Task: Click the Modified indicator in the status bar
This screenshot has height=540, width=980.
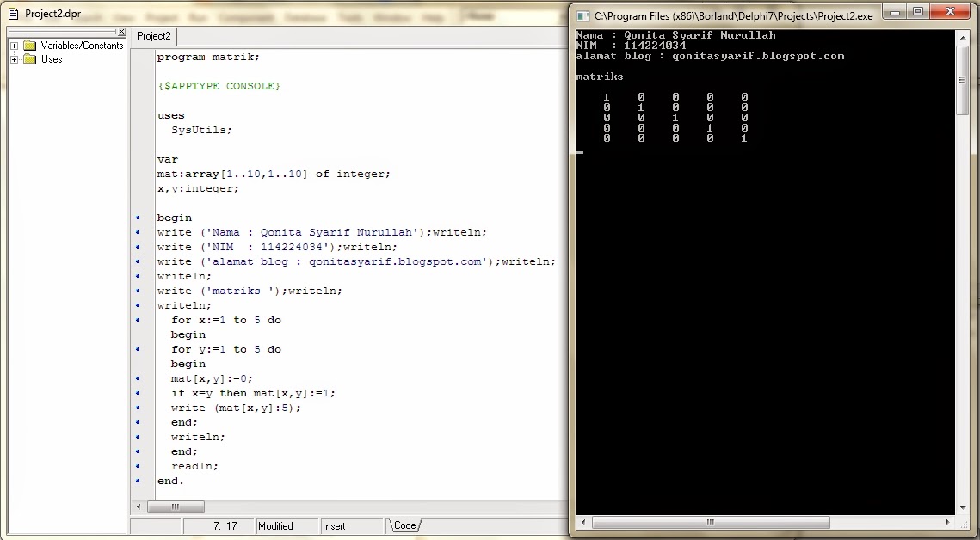Action: [277, 525]
